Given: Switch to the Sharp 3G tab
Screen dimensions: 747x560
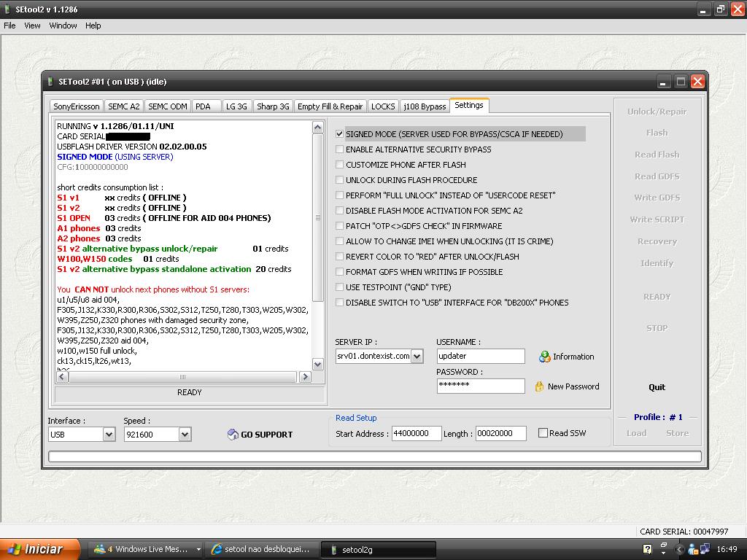Looking at the screenshot, I should 273,106.
